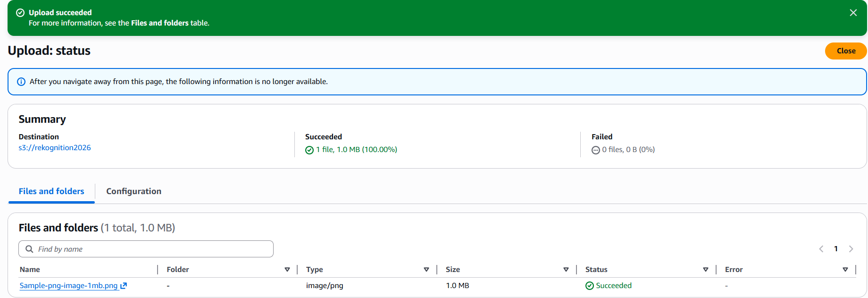Click the search magnifier icon
The image size is (868, 298).
point(29,249)
